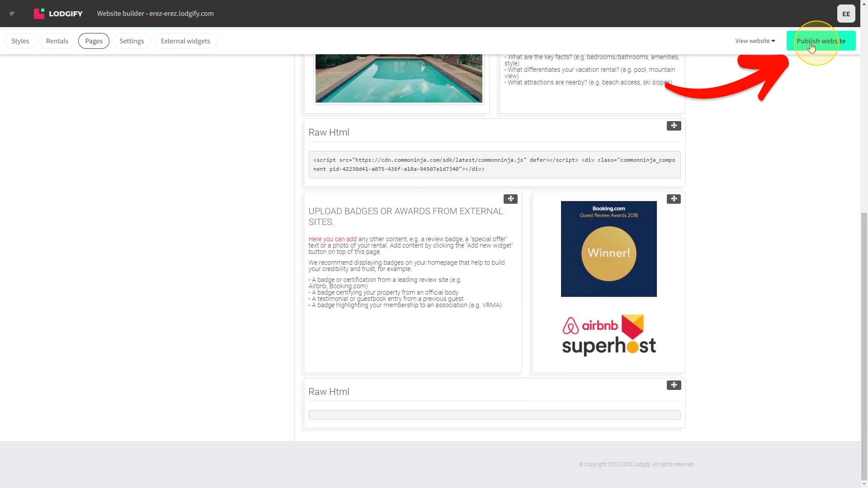
Task: Click the Booking.com Winner award badge
Action: (x=609, y=249)
